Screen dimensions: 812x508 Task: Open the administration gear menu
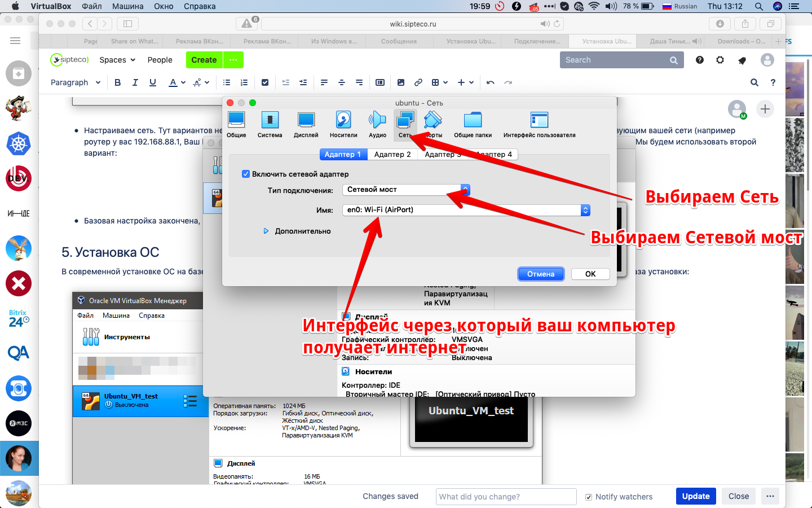pyautogui.click(x=720, y=60)
